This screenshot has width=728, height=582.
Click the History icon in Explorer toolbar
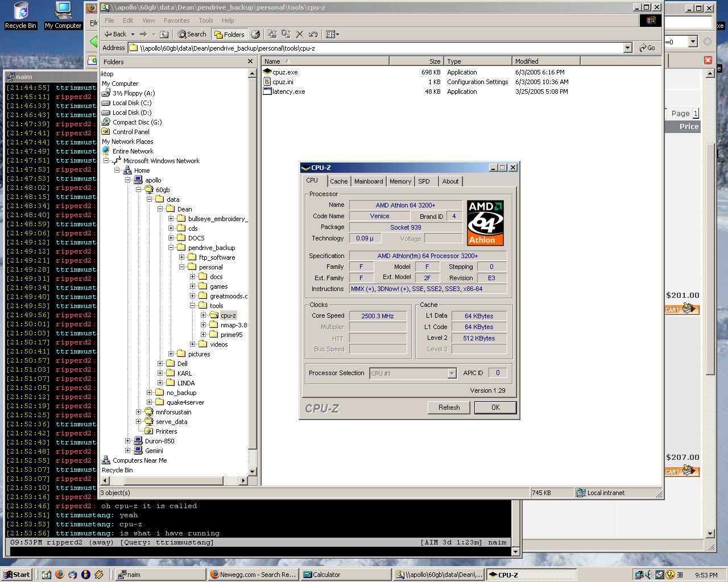coord(255,34)
